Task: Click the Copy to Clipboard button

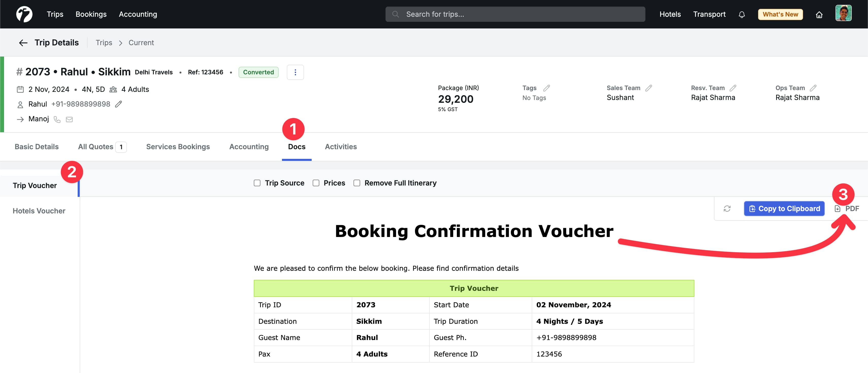Action: coord(784,208)
